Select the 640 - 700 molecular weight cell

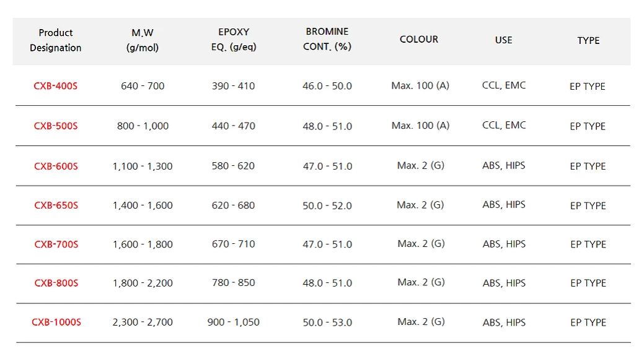point(143,86)
